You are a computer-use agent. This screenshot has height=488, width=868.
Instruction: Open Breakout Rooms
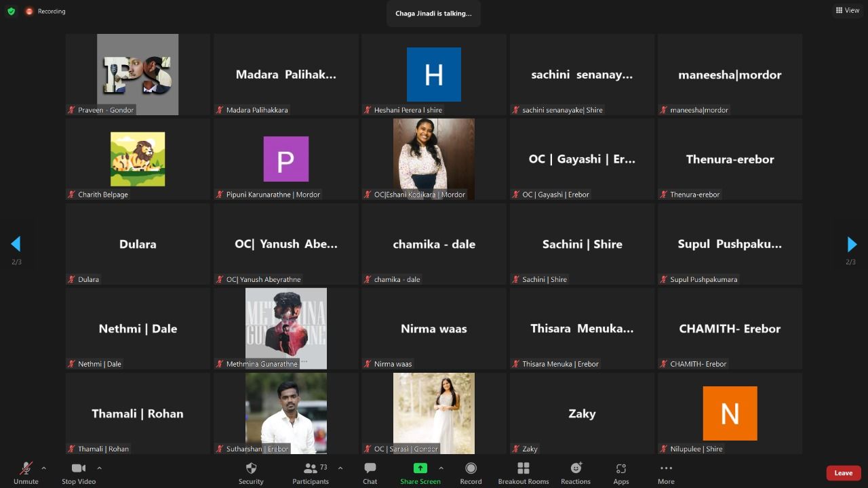pos(523,472)
